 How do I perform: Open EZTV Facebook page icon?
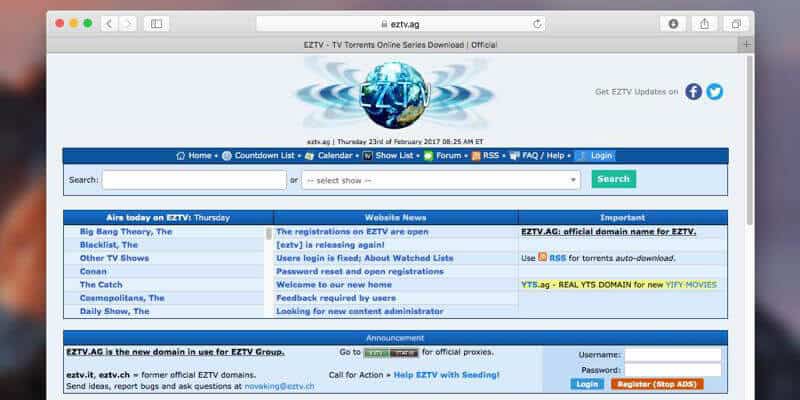tap(693, 92)
